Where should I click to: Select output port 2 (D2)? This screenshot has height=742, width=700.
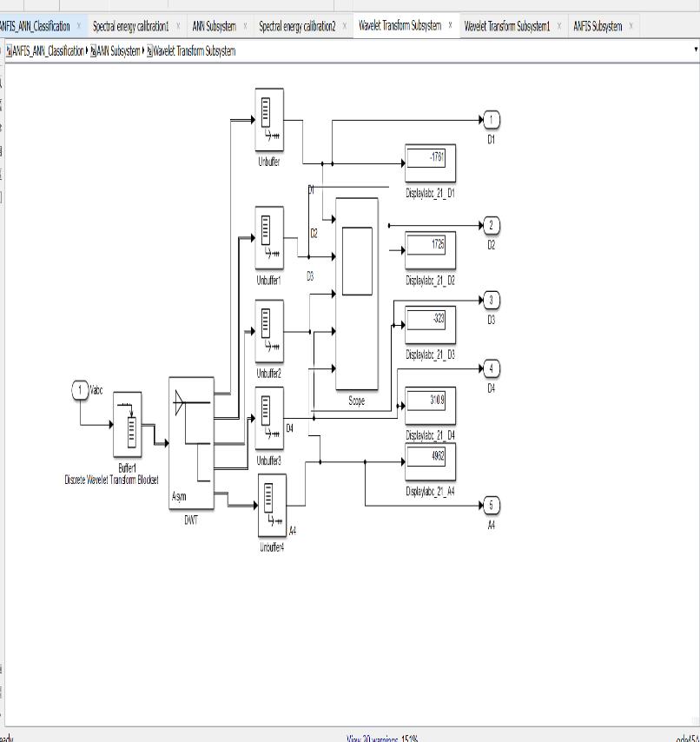pos(492,225)
